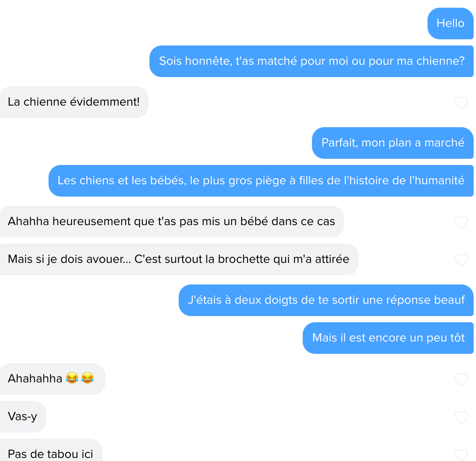
Task: Click the 'Pas de tabou ici' bubble
Action: click(51, 450)
